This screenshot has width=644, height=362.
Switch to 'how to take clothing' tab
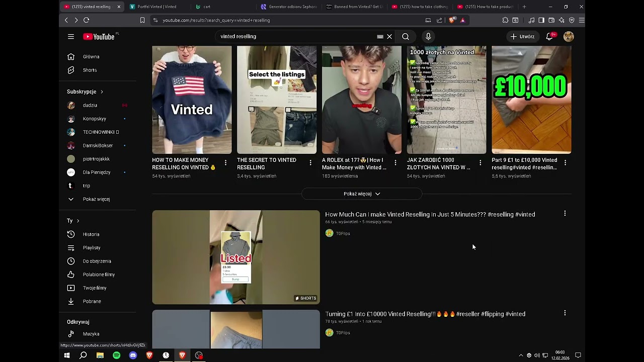click(420, 7)
